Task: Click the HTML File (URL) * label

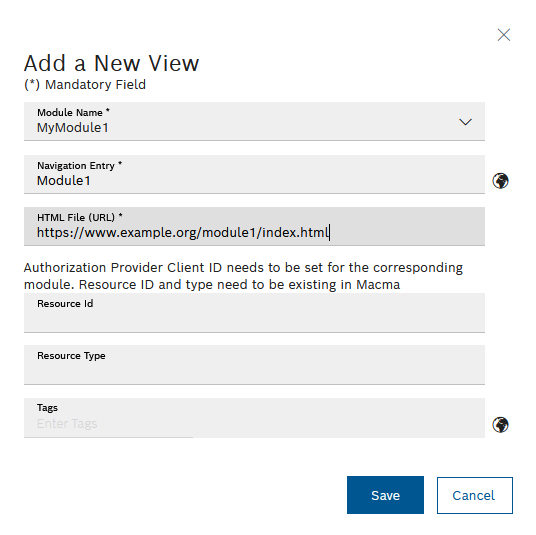Action: coord(80,217)
